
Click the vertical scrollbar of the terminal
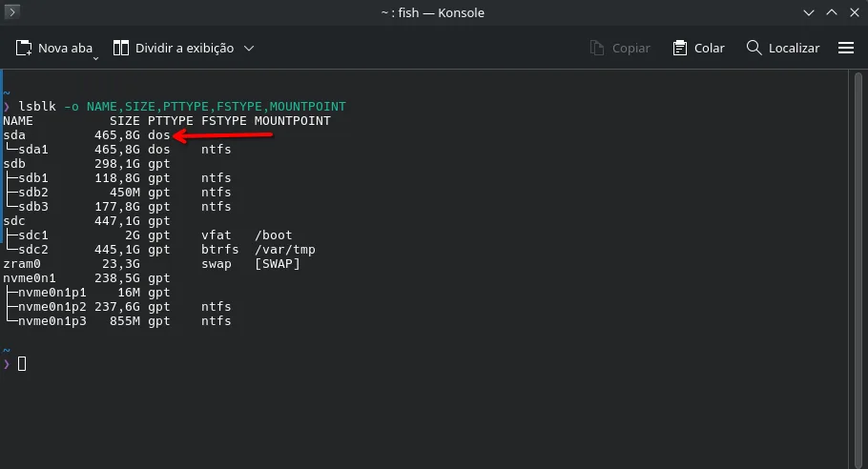858,270
